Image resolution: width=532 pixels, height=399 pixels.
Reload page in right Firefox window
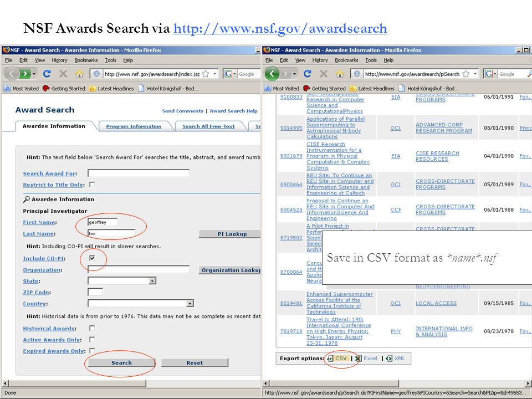[x=308, y=74]
